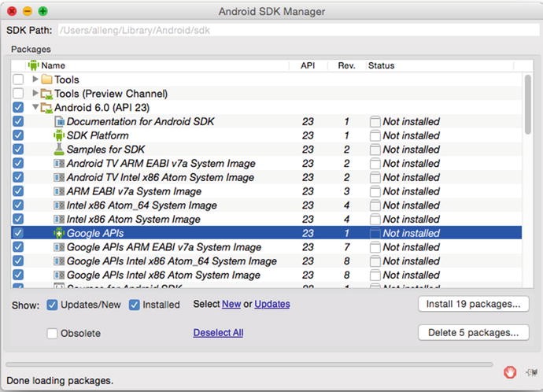Untick the Installed filter checkbox
This screenshot has width=543, height=392.
pyautogui.click(x=135, y=305)
